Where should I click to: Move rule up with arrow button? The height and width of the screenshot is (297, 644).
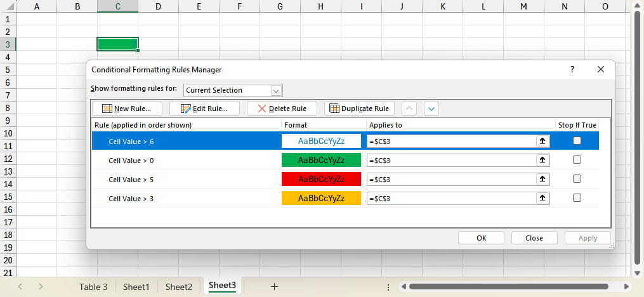pyautogui.click(x=410, y=109)
